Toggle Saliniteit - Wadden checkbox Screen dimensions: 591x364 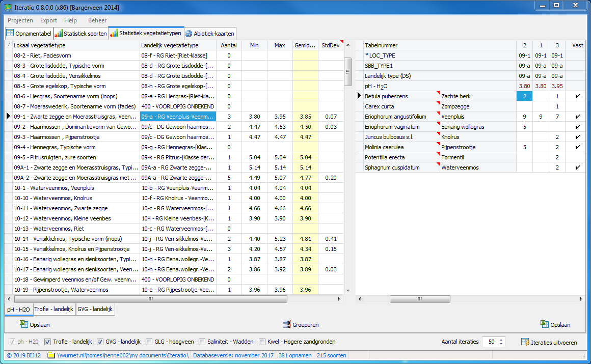pyautogui.click(x=202, y=342)
